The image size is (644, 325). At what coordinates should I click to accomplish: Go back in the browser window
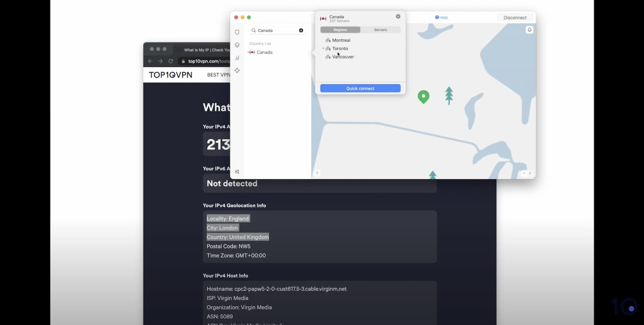[x=150, y=61]
